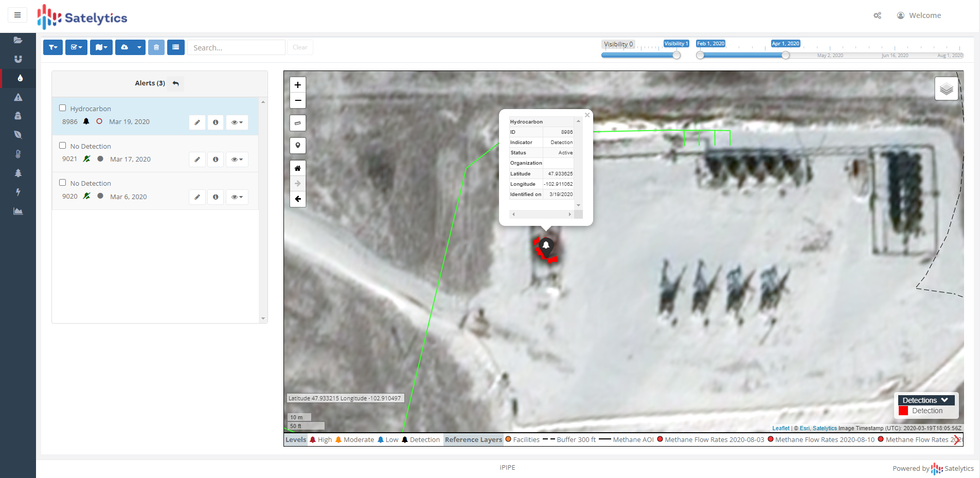The width and height of the screenshot is (980, 478).
Task: Click the map location pin tool
Action: [298, 146]
